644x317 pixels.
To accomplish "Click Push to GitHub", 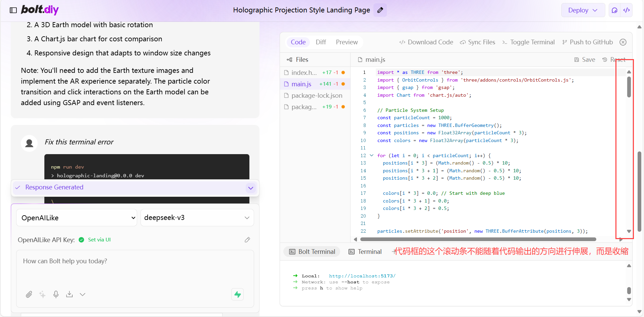I will tap(588, 42).
